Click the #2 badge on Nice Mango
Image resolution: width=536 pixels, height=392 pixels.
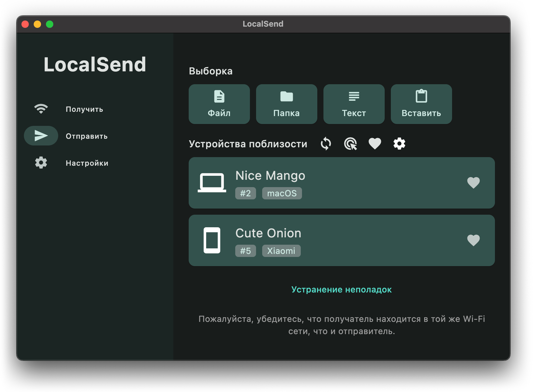tap(246, 193)
